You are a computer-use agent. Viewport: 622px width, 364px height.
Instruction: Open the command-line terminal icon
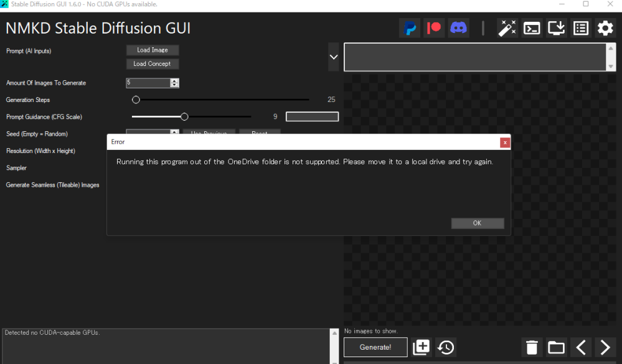[532, 28]
